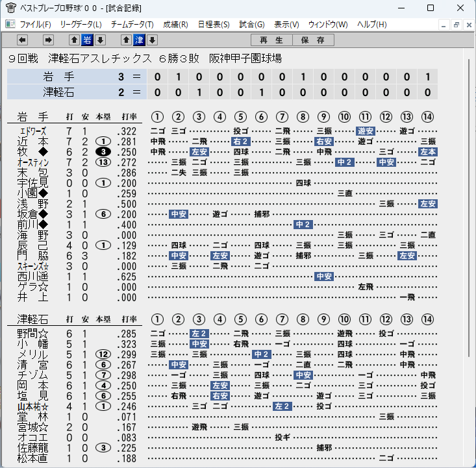Click the up arrow beside the 岩 icon
The height and width of the screenshot is (468, 476).
(x=74, y=40)
